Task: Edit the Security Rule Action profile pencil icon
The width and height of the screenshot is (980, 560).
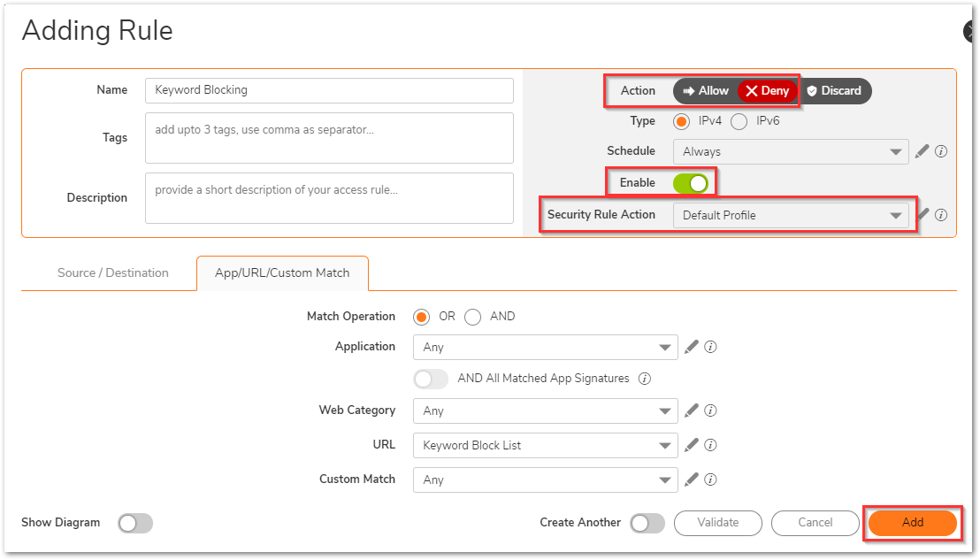Action: (923, 214)
